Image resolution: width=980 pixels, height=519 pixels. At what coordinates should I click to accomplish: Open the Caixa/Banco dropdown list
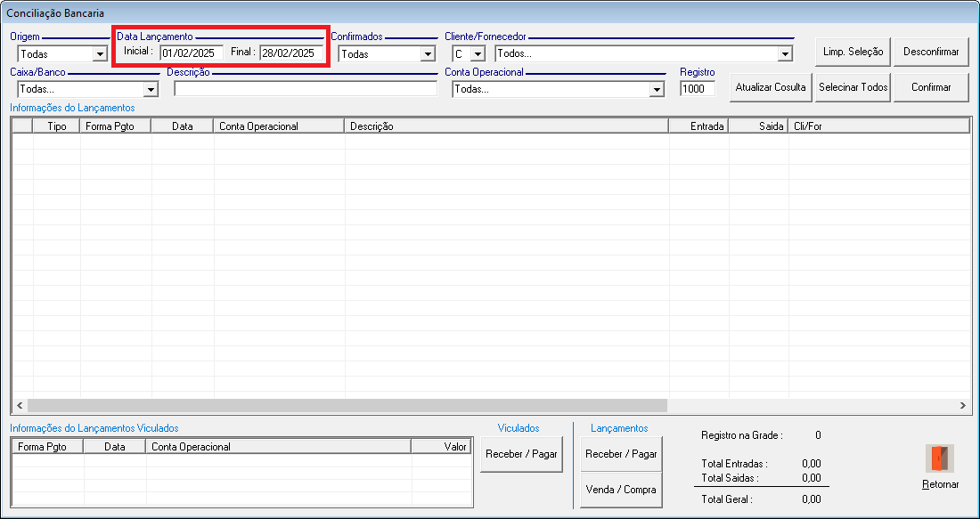[151, 90]
